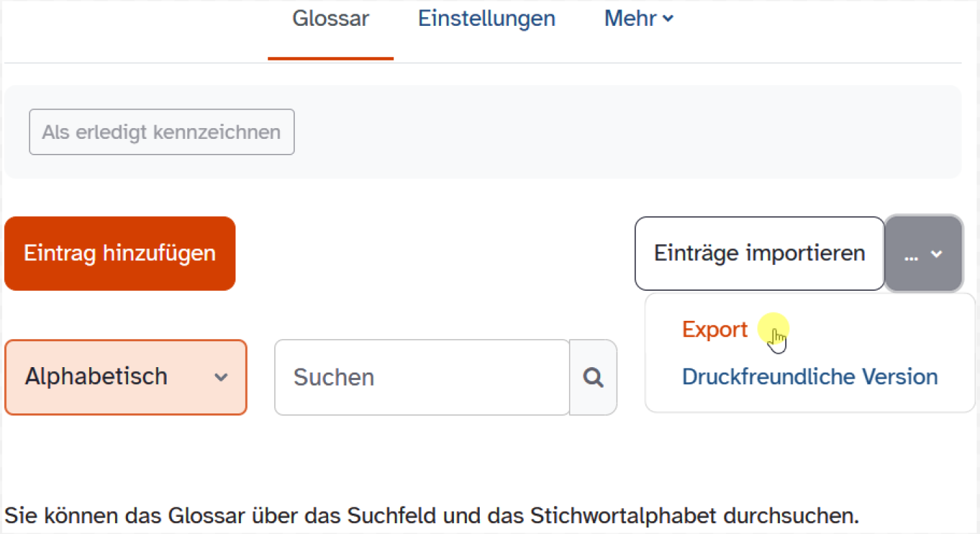Screen dimensions: 980x534
Task: Open the Einstellungen tab
Action: click(487, 19)
